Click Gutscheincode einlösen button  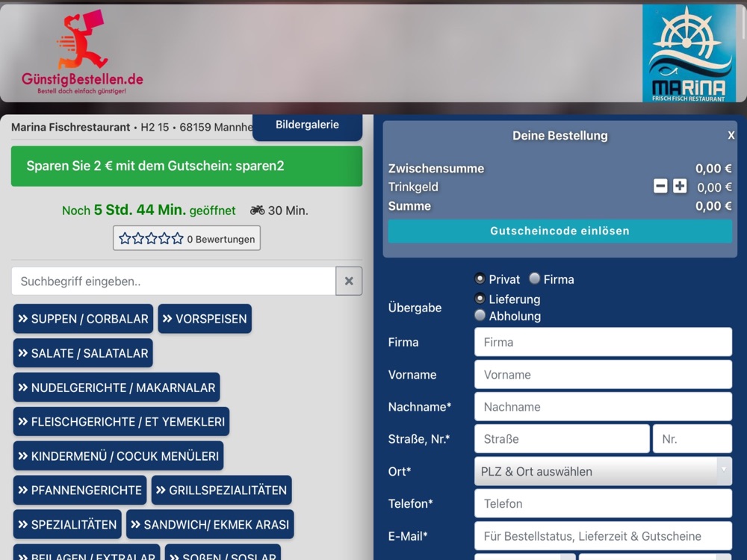click(x=560, y=231)
